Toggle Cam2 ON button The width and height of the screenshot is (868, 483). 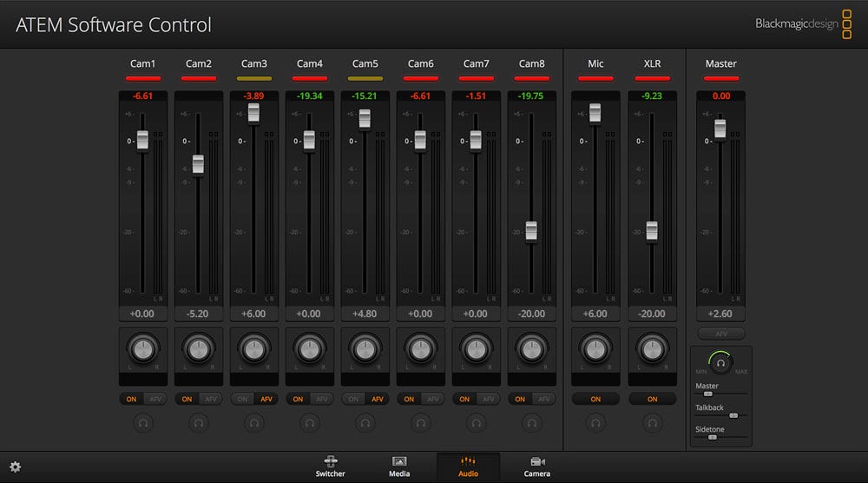(187, 399)
